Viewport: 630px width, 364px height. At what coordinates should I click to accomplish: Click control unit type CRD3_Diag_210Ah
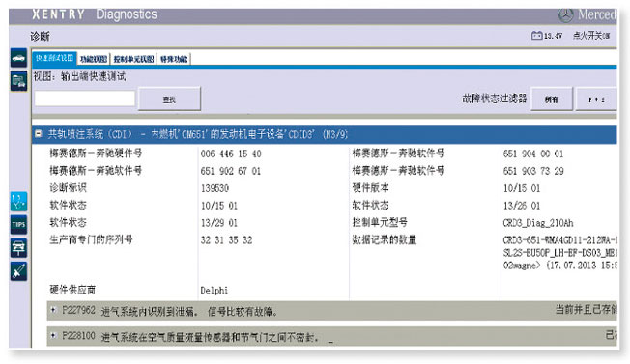point(538,223)
